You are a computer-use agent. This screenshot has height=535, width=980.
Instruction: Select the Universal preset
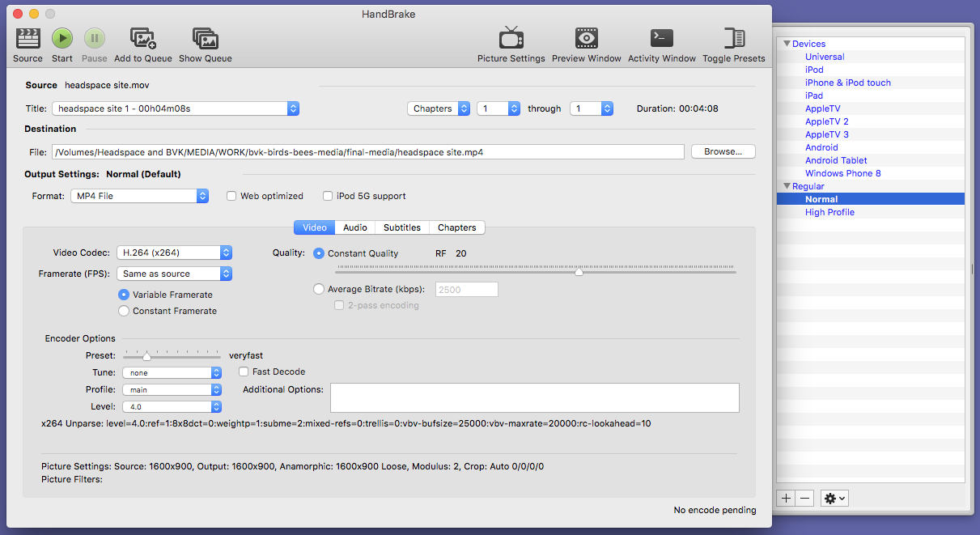(825, 57)
